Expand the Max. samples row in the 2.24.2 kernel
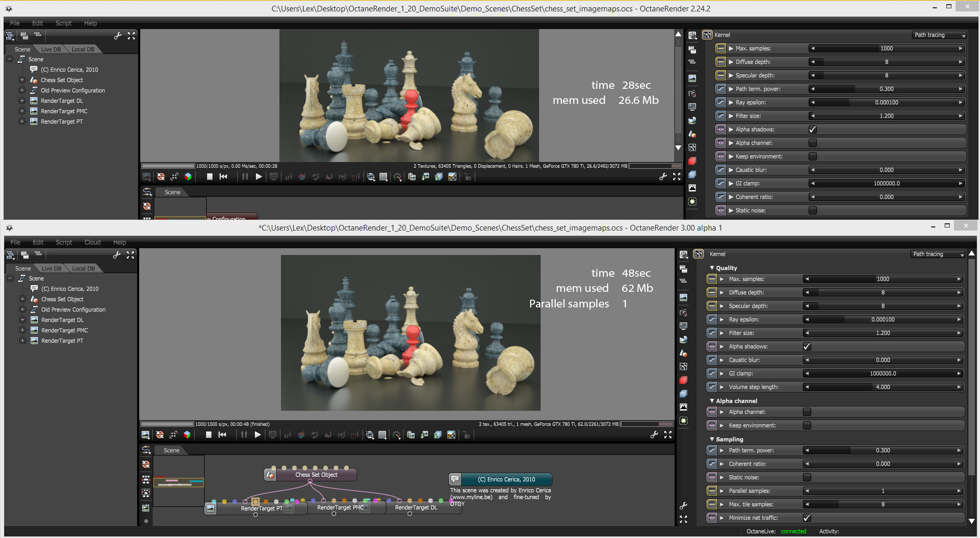 point(731,48)
